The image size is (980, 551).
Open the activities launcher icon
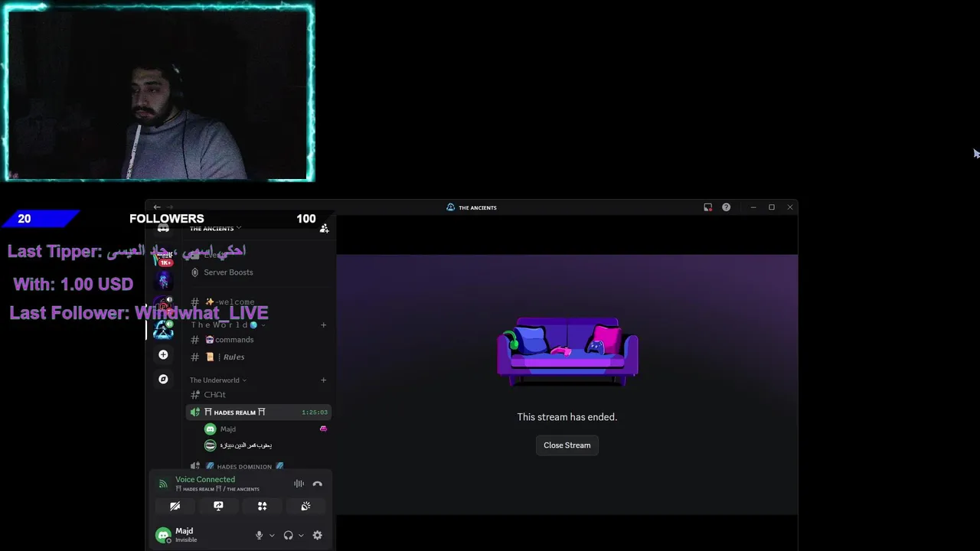[262, 506]
